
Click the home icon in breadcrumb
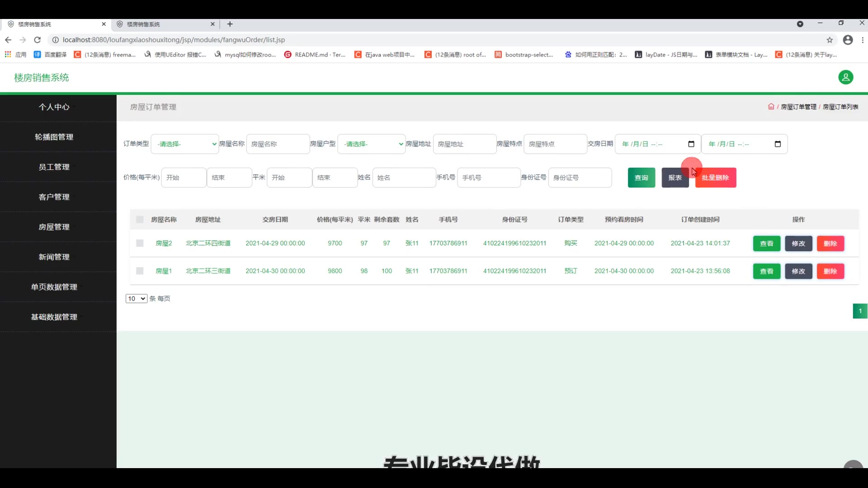(x=771, y=107)
